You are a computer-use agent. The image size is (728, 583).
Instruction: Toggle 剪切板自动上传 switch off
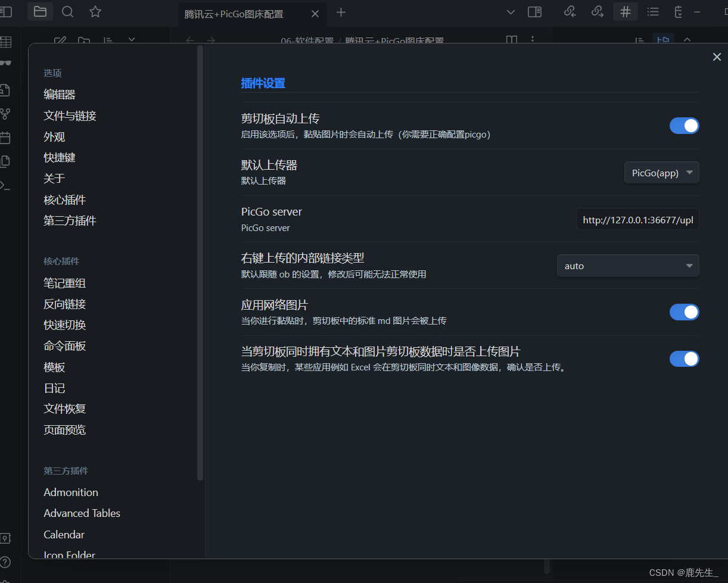coord(684,126)
